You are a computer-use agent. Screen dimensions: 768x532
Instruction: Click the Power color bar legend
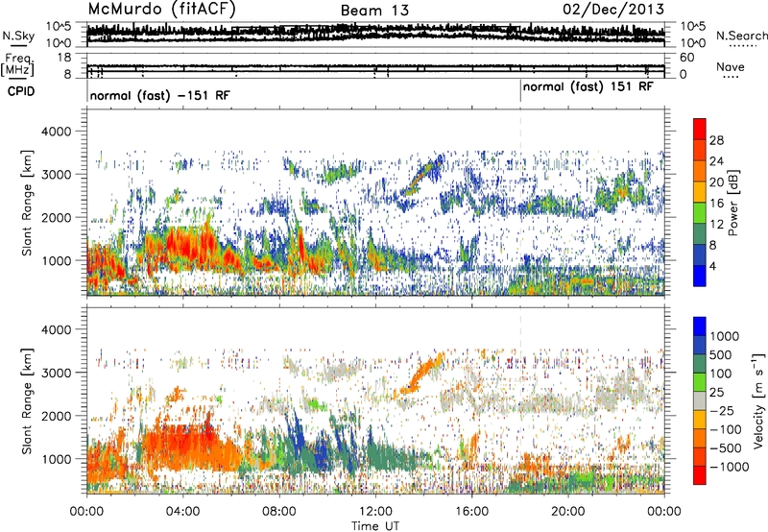700,202
